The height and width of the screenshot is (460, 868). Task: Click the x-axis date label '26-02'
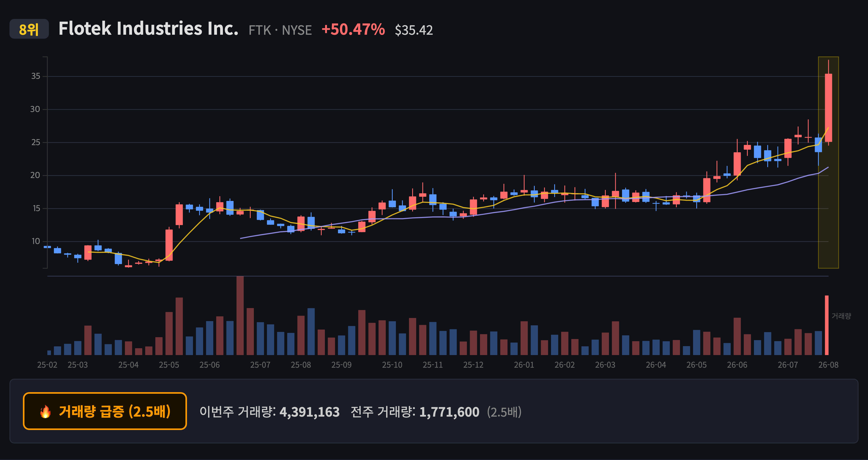[x=565, y=365]
